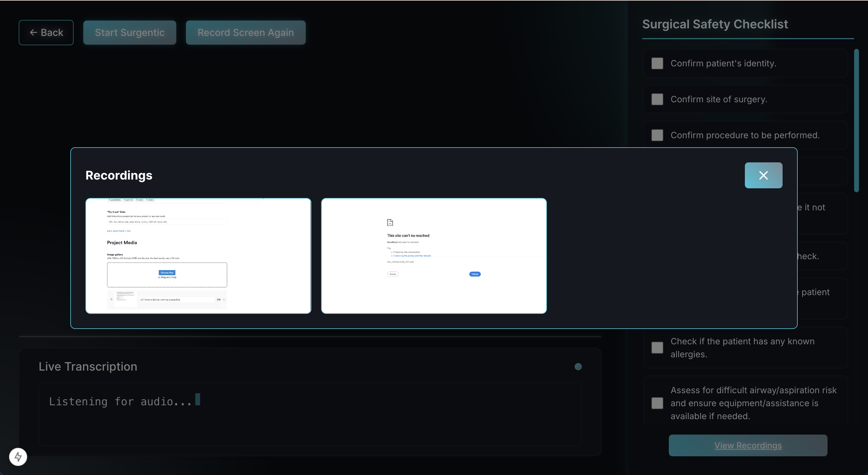Click the checklist panel scrollbar

(x=856, y=120)
